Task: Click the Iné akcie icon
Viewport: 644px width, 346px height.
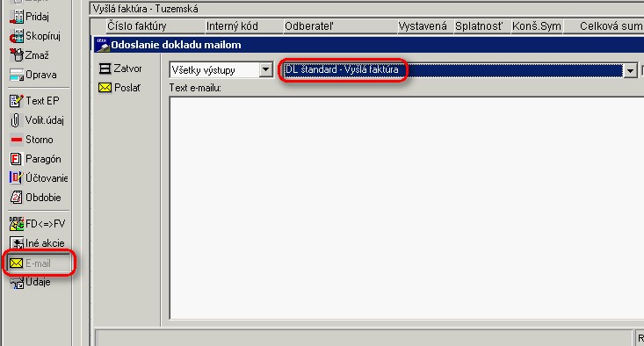Action: pyautogui.click(x=17, y=243)
